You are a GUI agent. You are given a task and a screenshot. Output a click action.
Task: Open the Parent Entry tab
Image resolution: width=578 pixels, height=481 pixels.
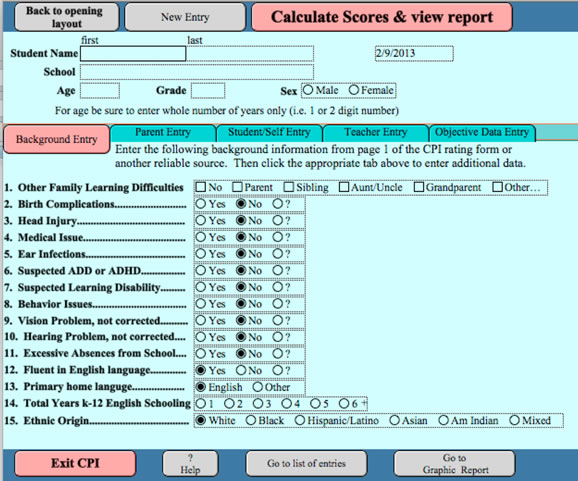coord(163,133)
